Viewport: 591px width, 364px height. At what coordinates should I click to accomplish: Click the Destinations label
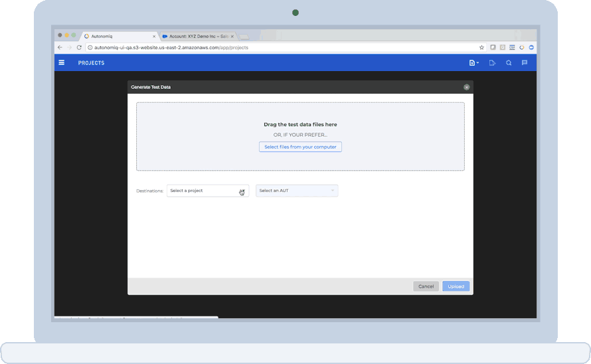click(149, 191)
